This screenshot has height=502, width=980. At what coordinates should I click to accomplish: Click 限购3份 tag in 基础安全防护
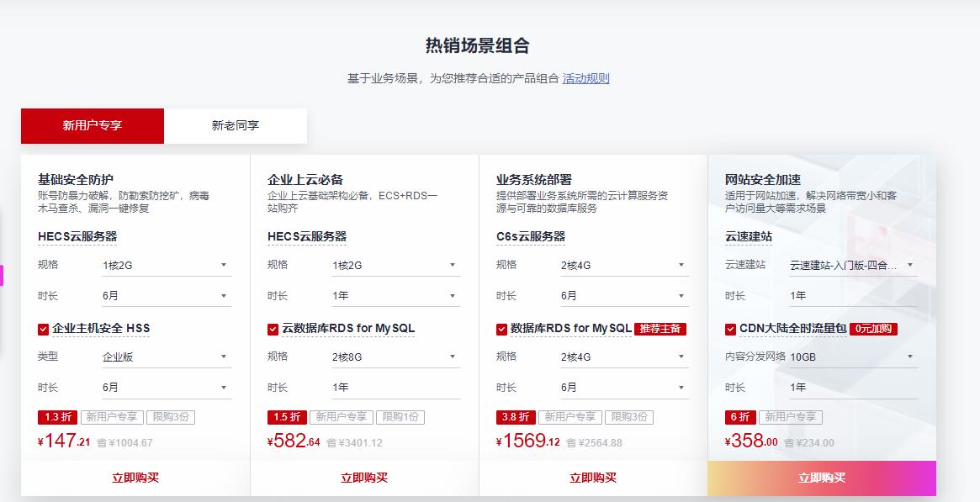[x=171, y=417]
